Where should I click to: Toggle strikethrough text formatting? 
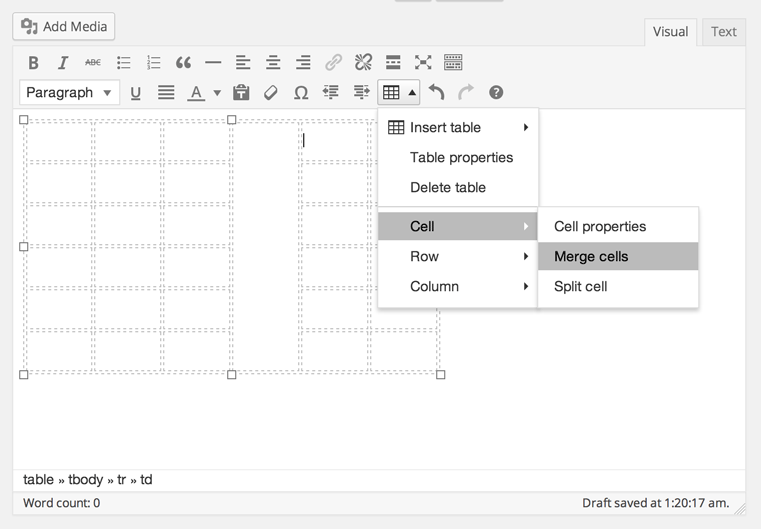(92, 62)
